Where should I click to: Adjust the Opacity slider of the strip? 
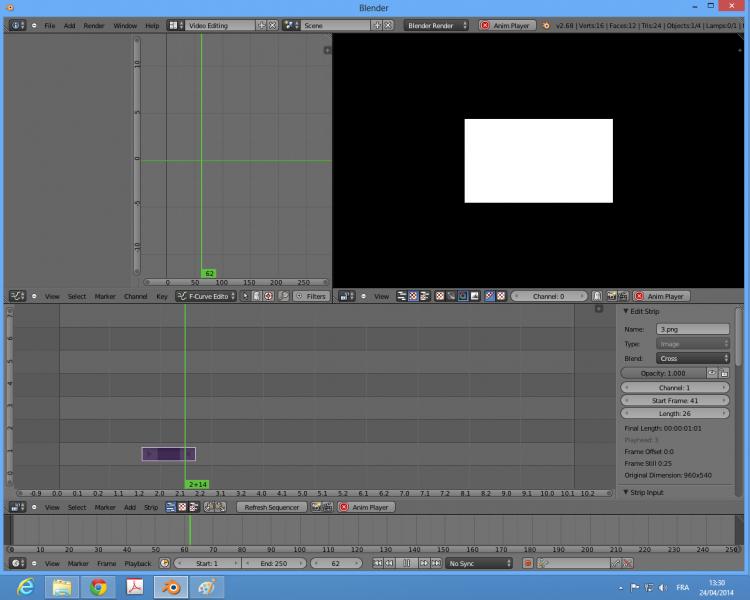(662, 373)
